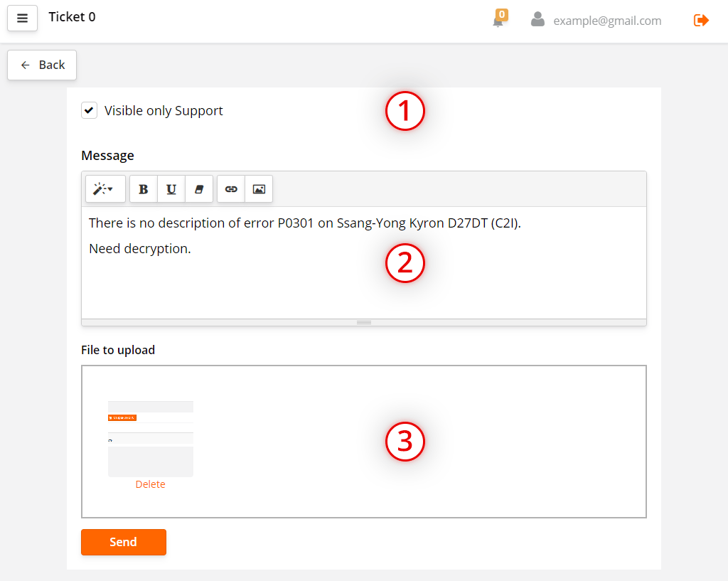Open the magic wand style dropdown
The width and height of the screenshot is (728, 581).
(x=105, y=189)
